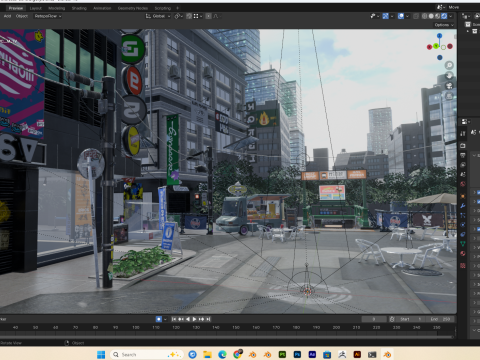Toggle the camera view icon

click(x=449, y=86)
